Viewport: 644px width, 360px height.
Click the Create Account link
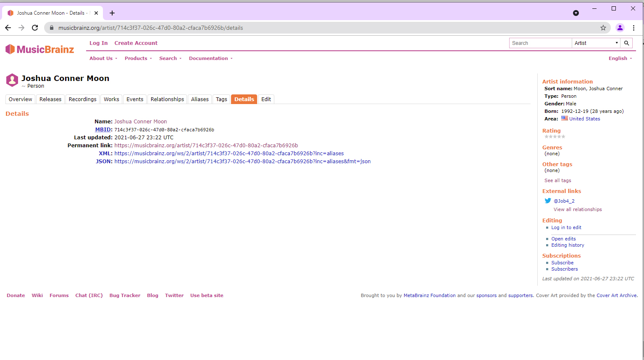click(x=136, y=43)
